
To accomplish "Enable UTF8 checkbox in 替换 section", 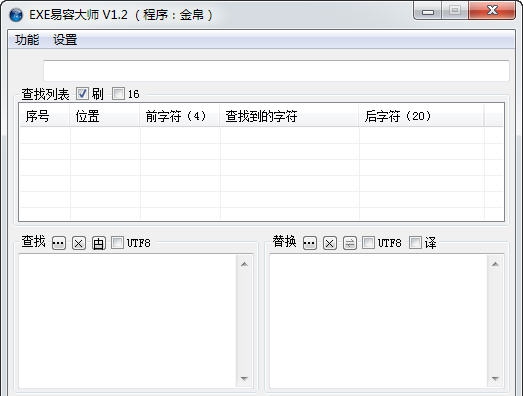I will pos(368,243).
